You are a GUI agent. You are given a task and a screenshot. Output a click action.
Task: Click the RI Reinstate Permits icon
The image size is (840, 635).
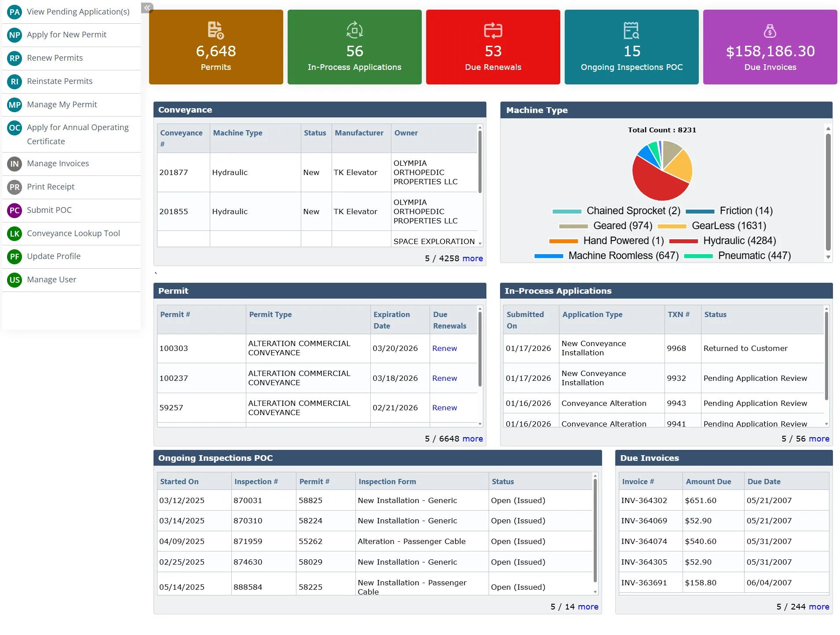click(15, 81)
